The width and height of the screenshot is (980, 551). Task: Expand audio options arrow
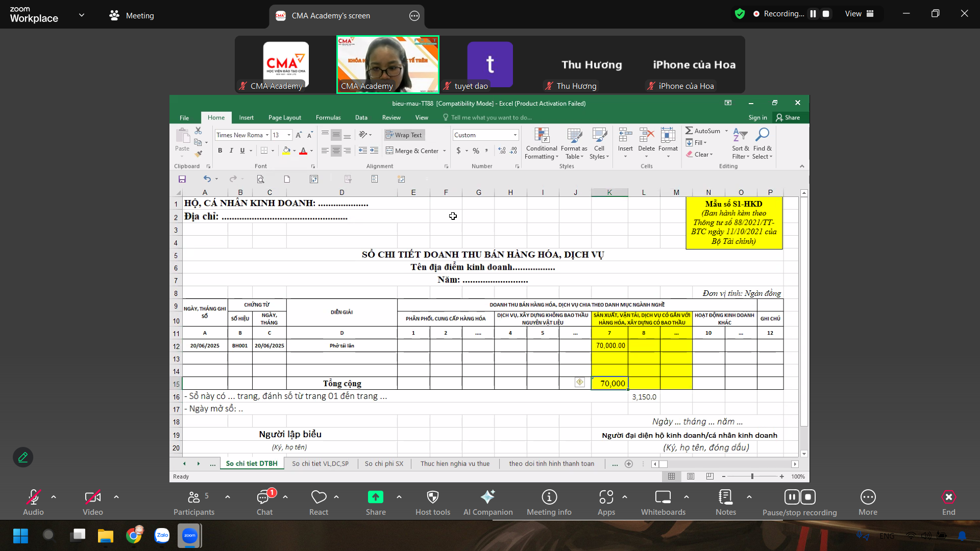click(x=54, y=496)
